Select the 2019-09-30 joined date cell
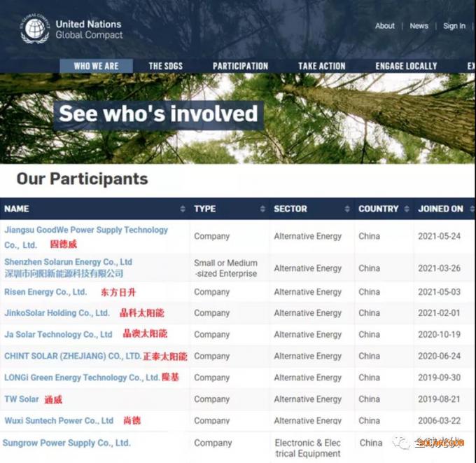Viewport: 476px width, 463px height. 440,378
